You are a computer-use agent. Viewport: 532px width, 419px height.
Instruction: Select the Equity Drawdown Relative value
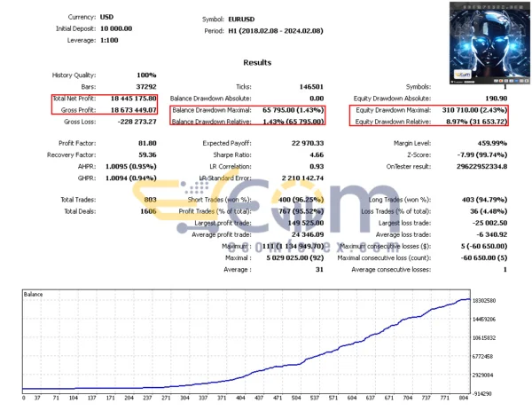coord(476,121)
